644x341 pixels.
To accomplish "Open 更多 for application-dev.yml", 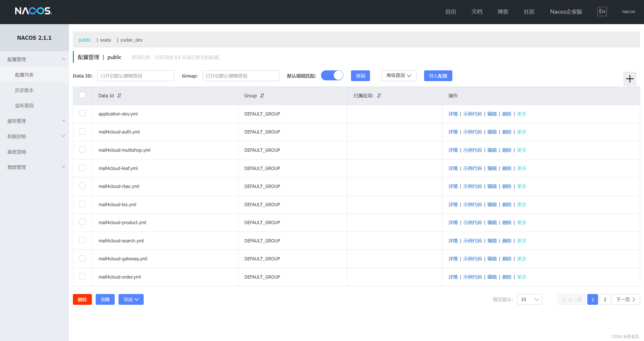I will click(x=522, y=114).
